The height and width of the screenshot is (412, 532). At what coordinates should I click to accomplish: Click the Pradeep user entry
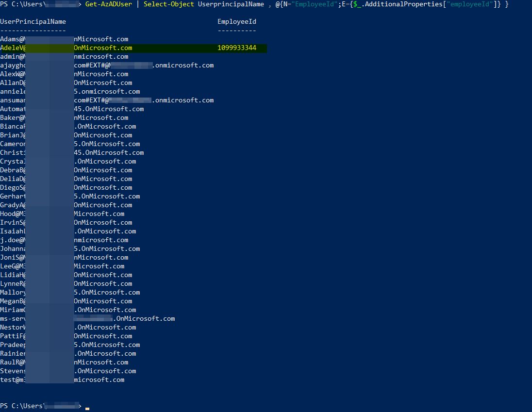tap(70, 345)
